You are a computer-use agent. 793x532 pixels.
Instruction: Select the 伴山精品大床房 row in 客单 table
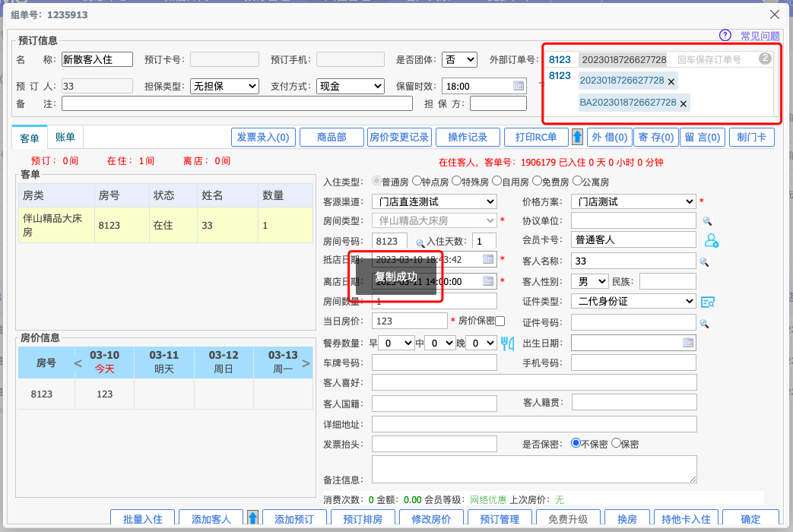[x=166, y=225]
